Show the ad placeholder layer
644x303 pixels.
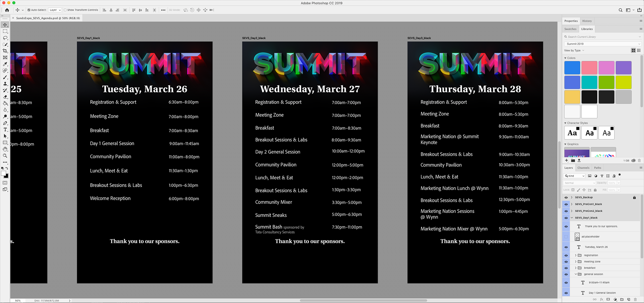566,237
